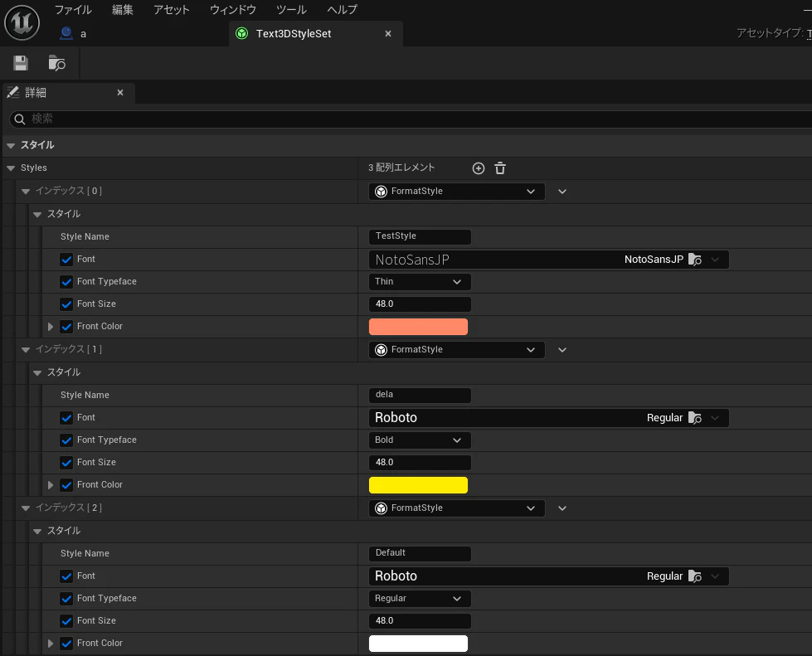Open the ヘルプ menu
Screen dimensions: 812x656
343,10
